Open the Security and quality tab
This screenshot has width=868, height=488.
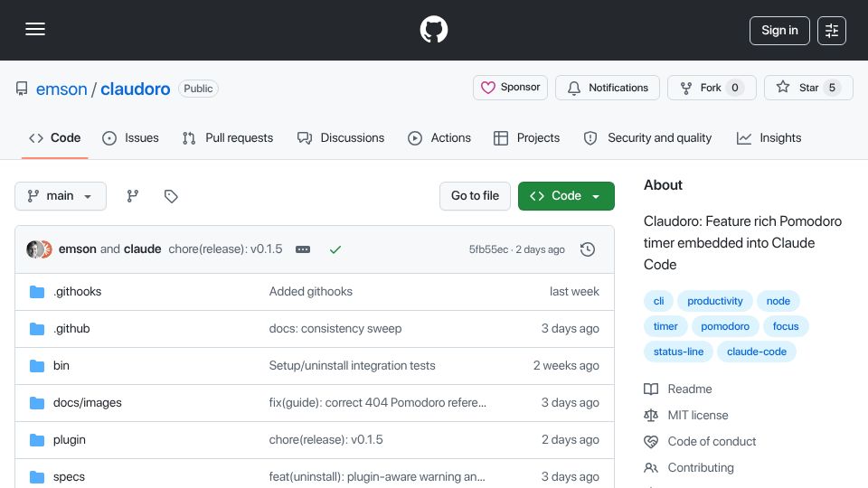647,137
